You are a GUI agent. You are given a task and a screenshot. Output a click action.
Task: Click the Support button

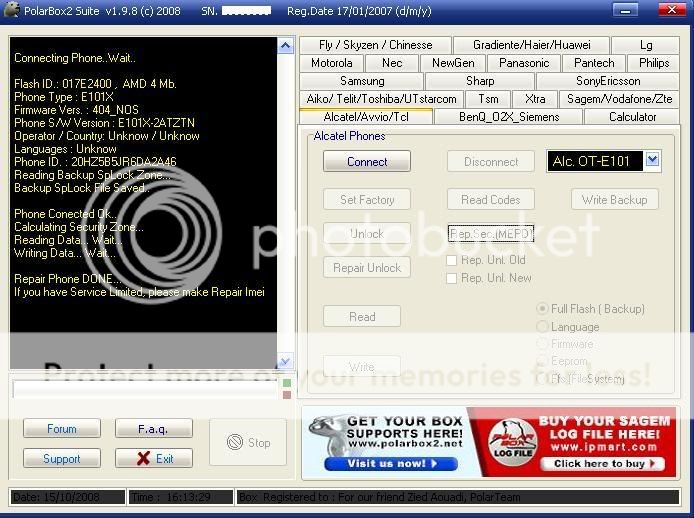coord(62,458)
